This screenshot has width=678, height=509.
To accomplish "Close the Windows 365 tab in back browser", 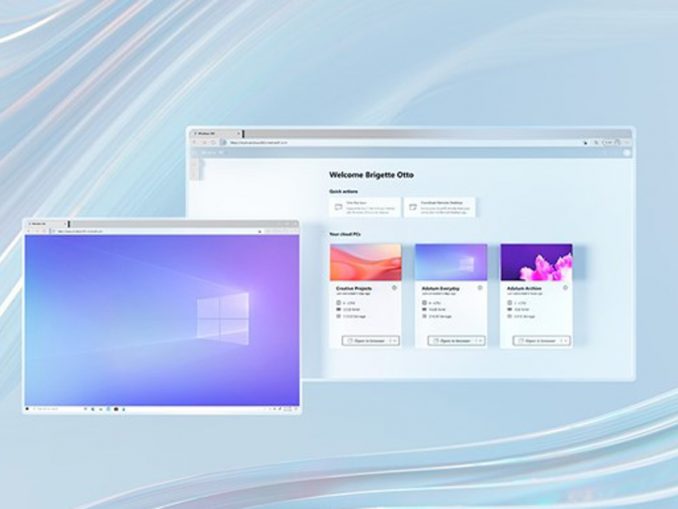I will (x=238, y=134).
